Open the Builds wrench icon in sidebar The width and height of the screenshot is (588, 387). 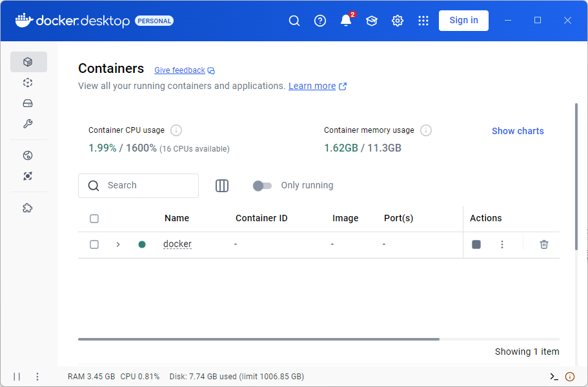[x=28, y=124]
